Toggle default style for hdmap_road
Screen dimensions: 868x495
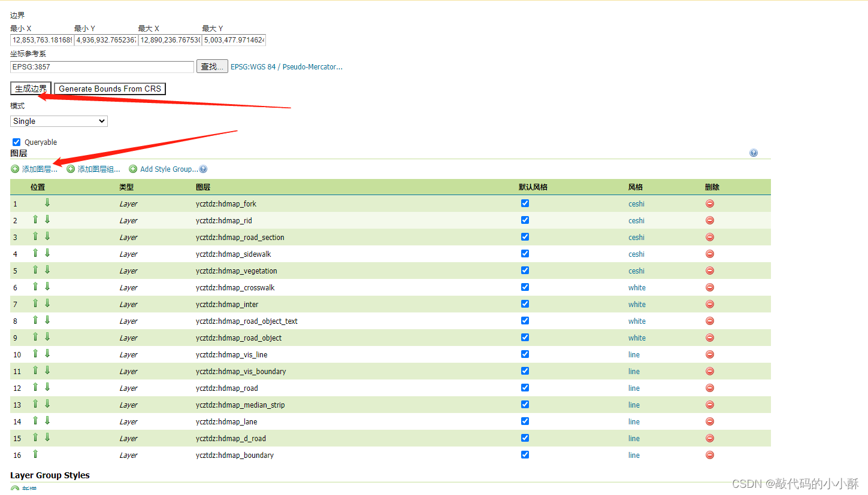click(x=525, y=387)
